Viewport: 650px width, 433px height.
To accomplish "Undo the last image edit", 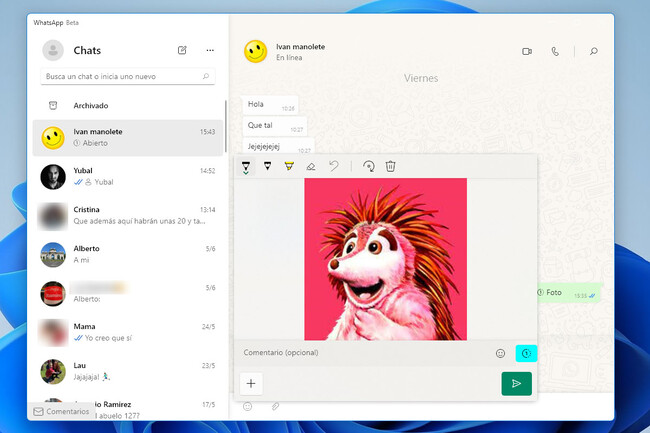I will (334, 166).
